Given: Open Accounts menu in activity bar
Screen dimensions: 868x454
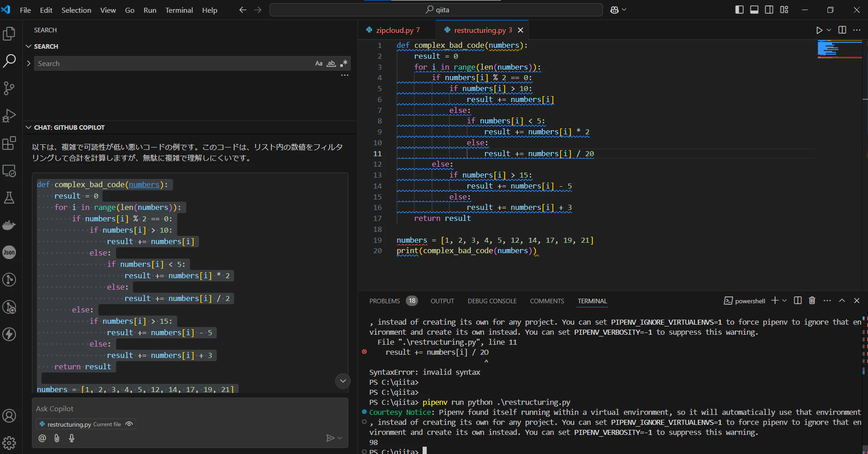Looking at the screenshot, I should pyautogui.click(x=9, y=416).
